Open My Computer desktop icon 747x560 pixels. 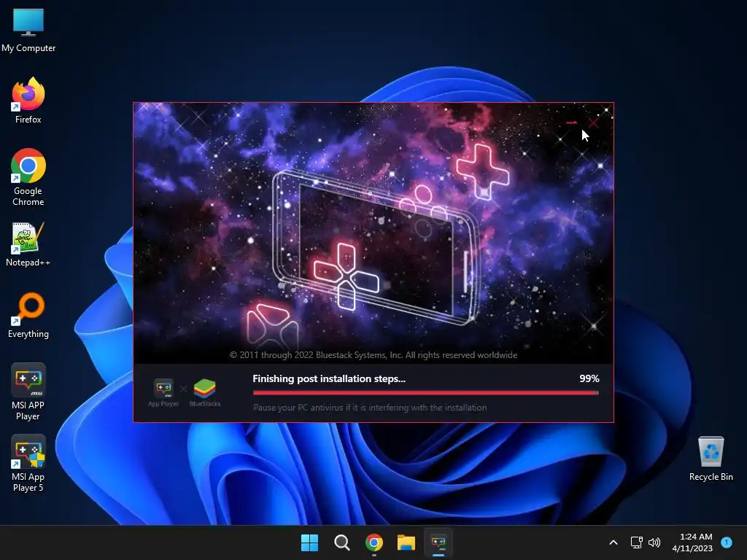coord(28,30)
